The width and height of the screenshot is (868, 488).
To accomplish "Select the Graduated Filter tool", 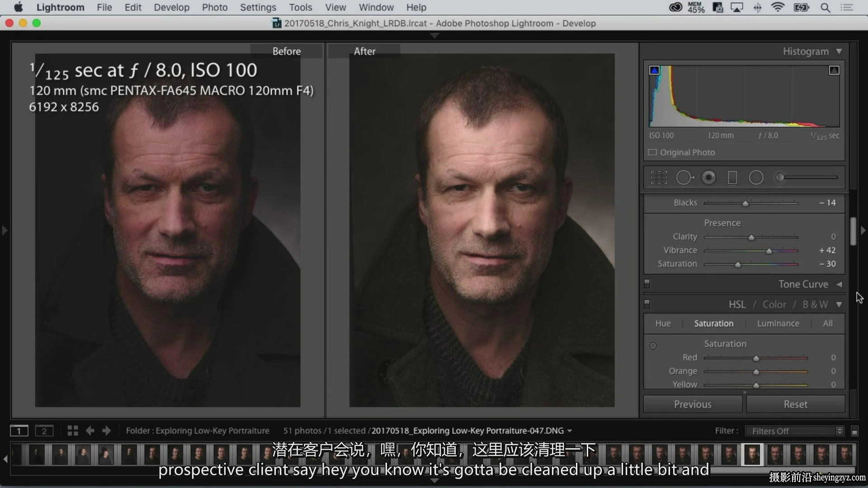I will [732, 178].
